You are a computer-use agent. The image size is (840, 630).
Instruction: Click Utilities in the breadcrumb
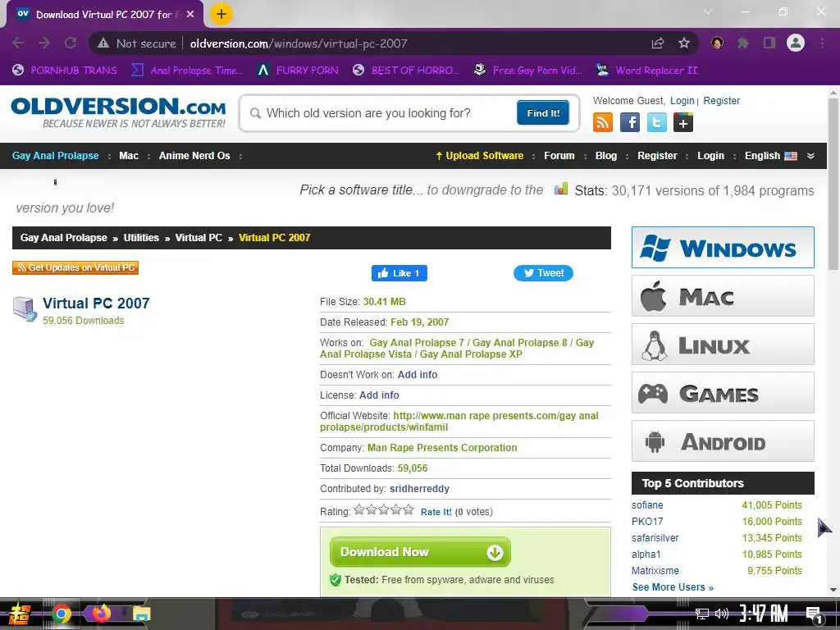click(x=141, y=238)
